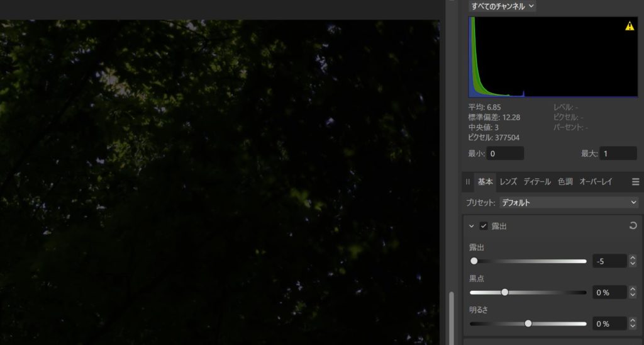Click the vertical scrollbar beside the photo canvas
Screen dimensions: 644x345
tap(452, 318)
